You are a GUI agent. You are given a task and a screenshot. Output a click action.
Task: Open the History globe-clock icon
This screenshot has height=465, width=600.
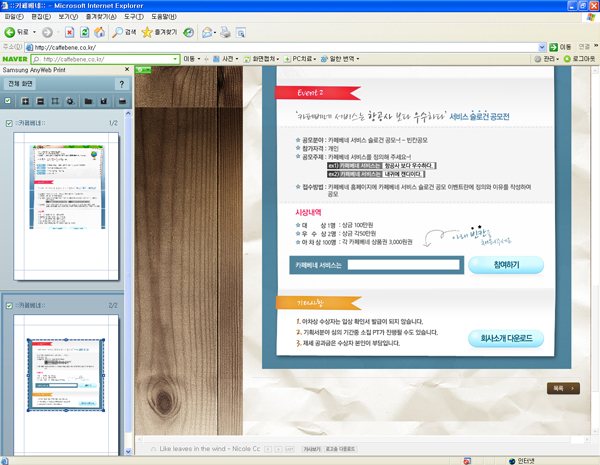pos(188,33)
